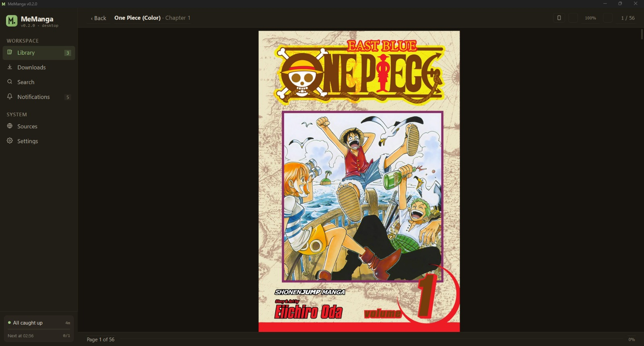The width and height of the screenshot is (644, 346).
Task: Open the Library section in sidebar
Action: [39, 53]
